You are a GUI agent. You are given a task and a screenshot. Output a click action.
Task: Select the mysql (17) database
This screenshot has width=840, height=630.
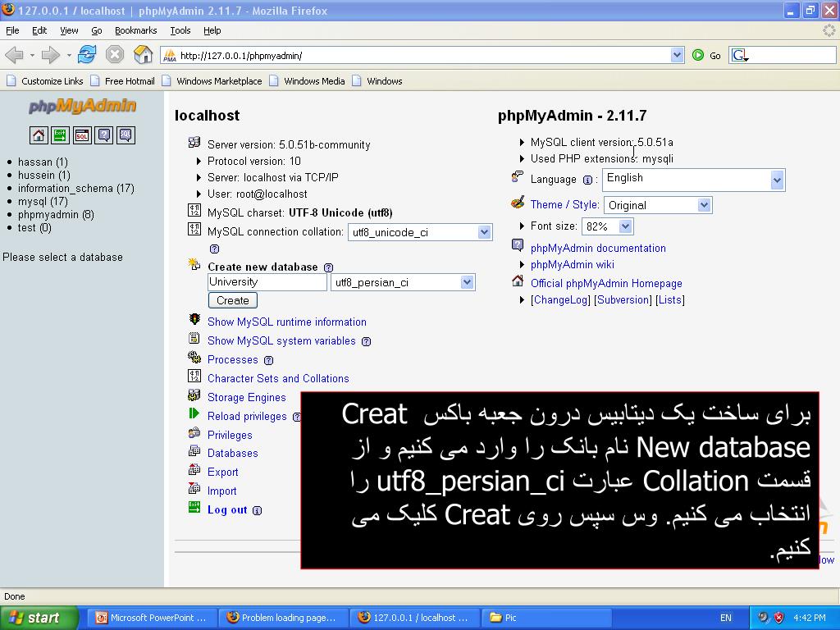[x=43, y=202]
